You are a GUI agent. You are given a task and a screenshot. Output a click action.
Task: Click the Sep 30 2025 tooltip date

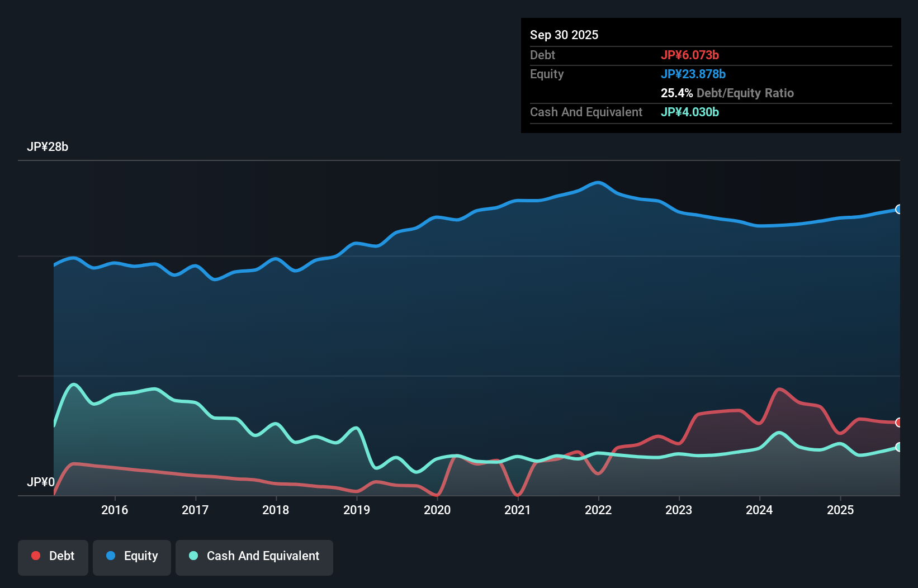[x=564, y=35]
